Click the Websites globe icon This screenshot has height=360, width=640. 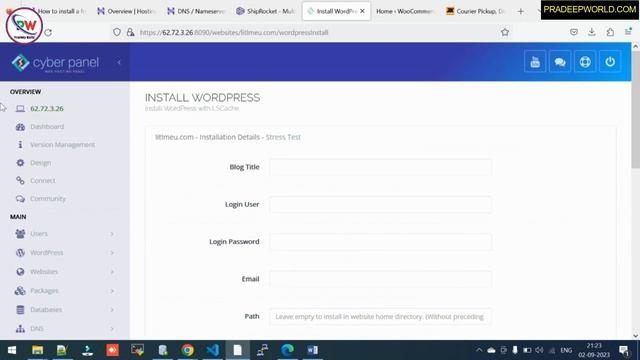pyautogui.click(x=20, y=271)
